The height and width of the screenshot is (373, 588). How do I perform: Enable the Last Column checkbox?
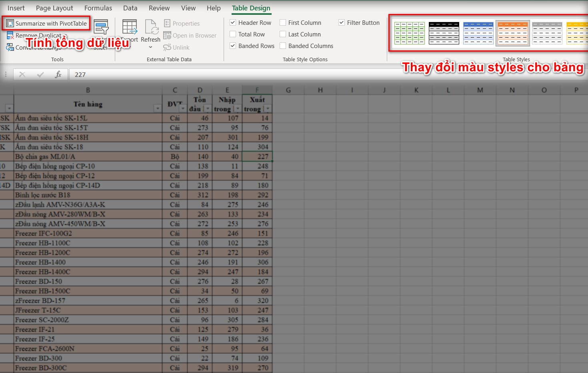(x=283, y=34)
